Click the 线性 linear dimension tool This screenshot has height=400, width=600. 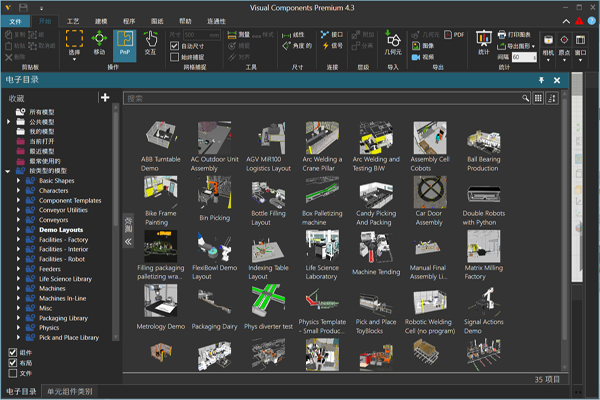pyautogui.click(x=293, y=35)
